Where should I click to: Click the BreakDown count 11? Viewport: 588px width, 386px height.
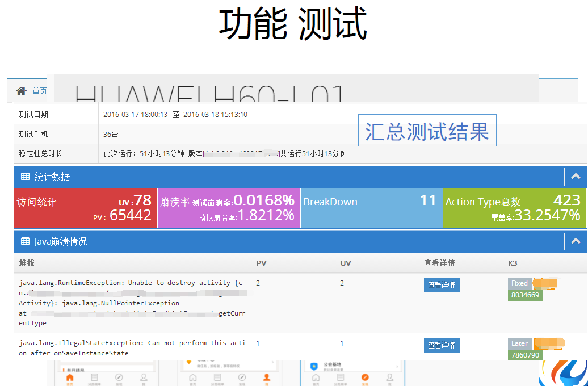pos(429,201)
